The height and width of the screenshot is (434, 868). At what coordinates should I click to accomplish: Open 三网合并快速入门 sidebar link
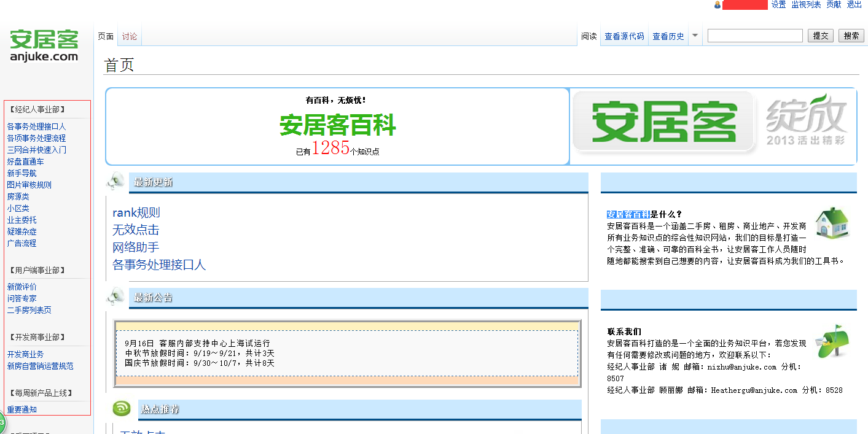pyautogui.click(x=36, y=150)
